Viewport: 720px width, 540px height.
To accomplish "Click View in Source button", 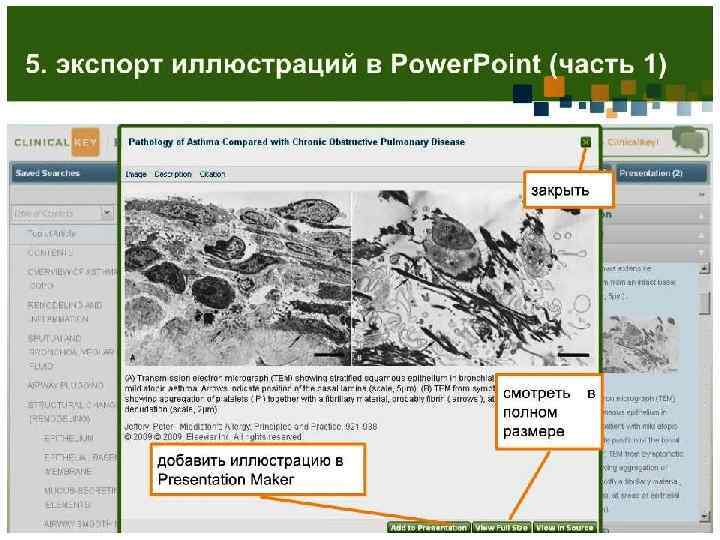I will coord(565,528).
